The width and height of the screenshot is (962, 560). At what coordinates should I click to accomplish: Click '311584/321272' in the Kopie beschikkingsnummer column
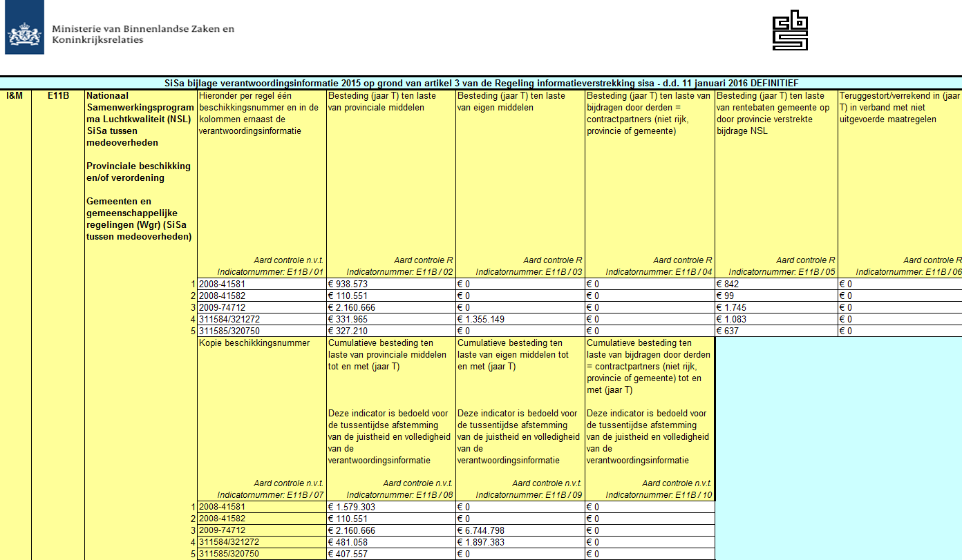pyautogui.click(x=261, y=542)
